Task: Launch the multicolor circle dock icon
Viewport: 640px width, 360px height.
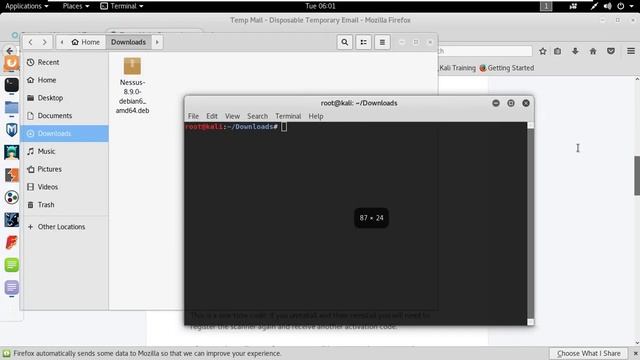Action: (11, 198)
